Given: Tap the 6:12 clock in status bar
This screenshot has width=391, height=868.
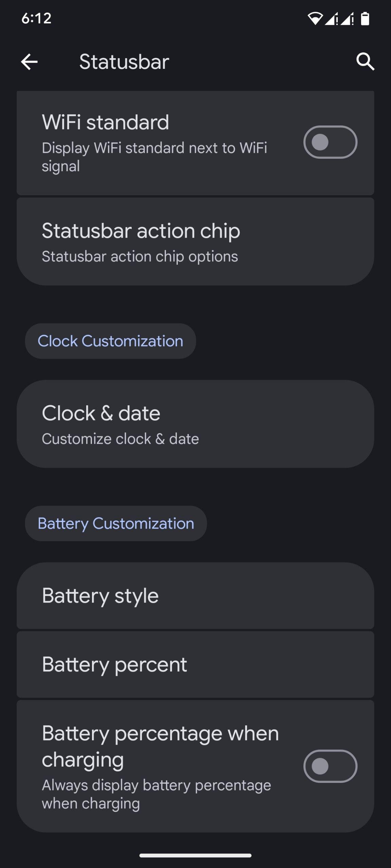Looking at the screenshot, I should coord(36,18).
